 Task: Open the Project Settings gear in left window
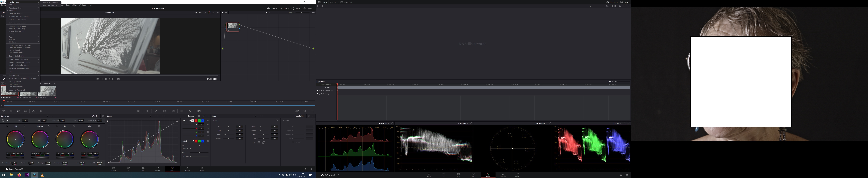(311, 169)
